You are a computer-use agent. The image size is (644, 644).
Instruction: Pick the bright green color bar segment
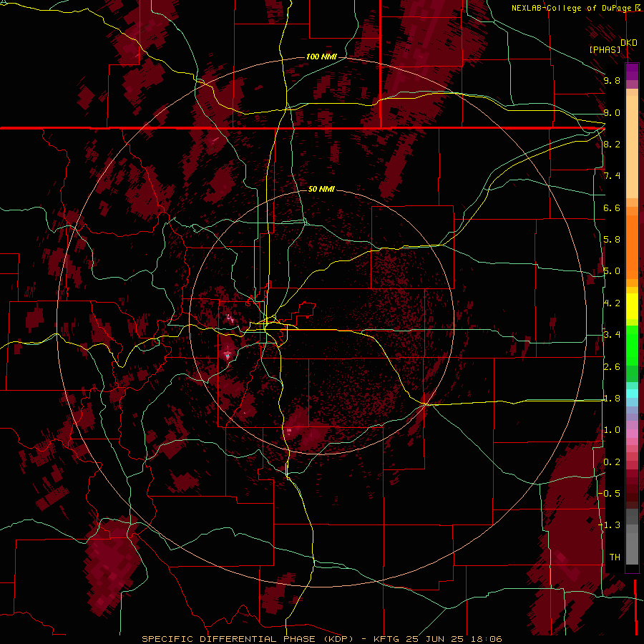pyautogui.click(x=632, y=345)
